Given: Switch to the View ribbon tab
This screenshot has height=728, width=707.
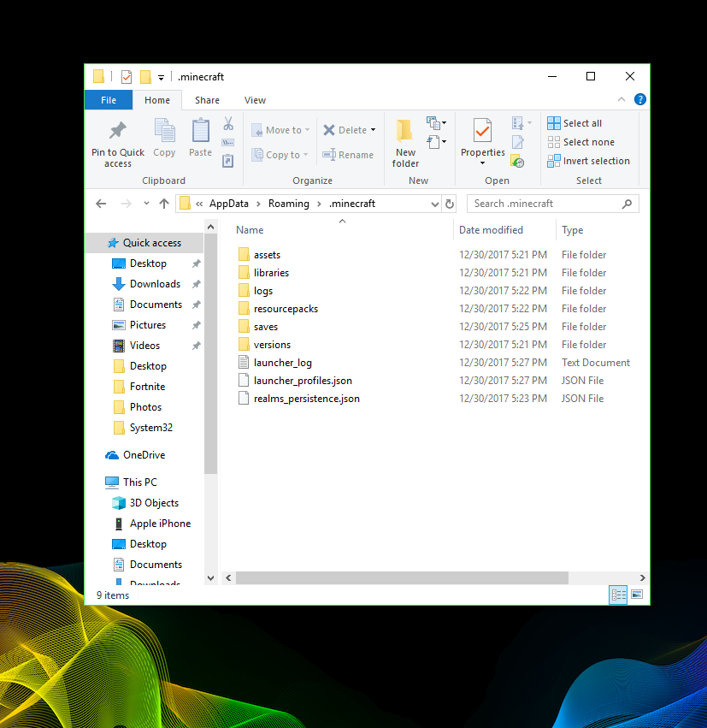Looking at the screenshot, I should 255,100.
